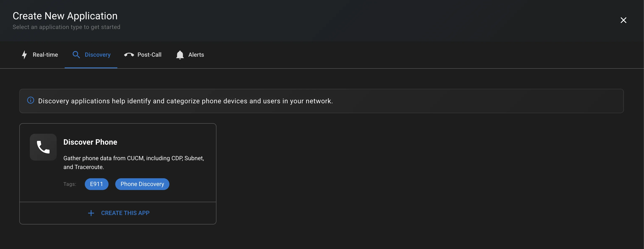Click the Phone Discovery tag
Screen dimensions: 644x249
142,184
